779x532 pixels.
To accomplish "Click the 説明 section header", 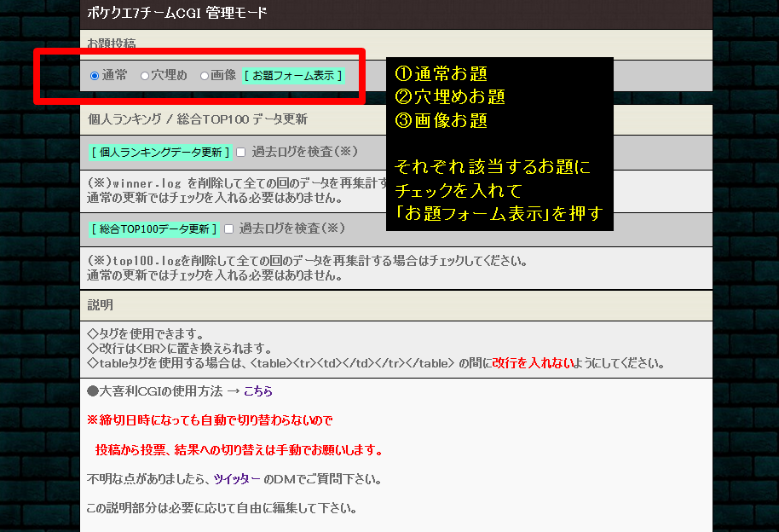I will [x=100, y=304].
